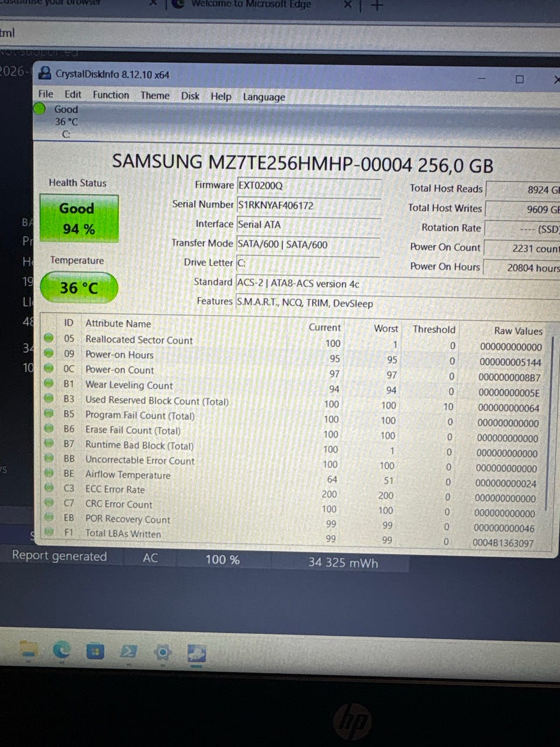Open the Theme menu
Viewport: 560px width, 747px height.
(155, 95)
